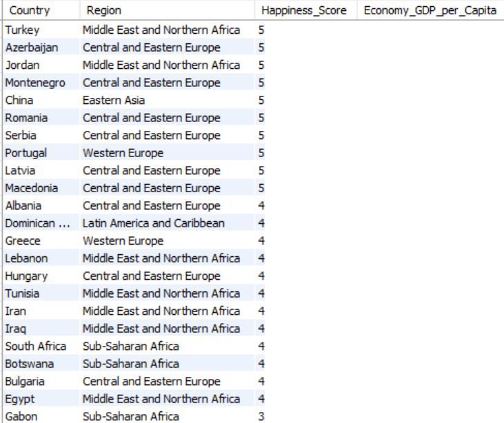Select the Turkey country cell
This screenshot has width=504, height=423.
21,31
